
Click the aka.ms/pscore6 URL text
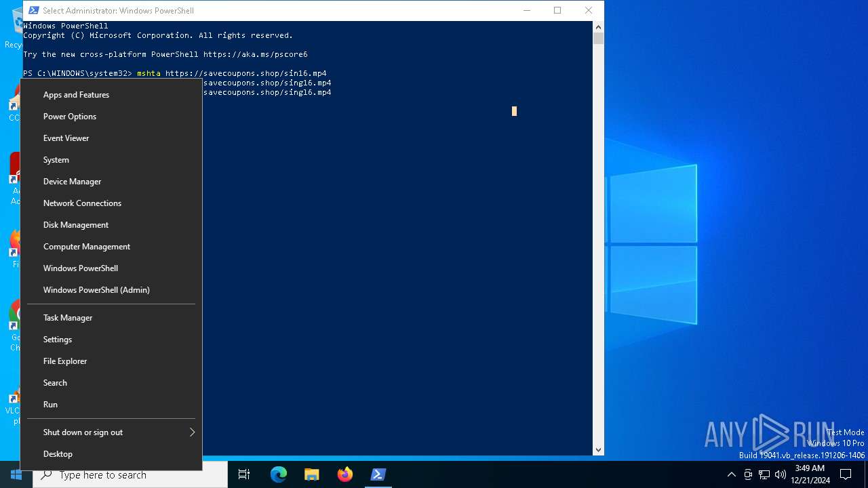tap(256, 54)
